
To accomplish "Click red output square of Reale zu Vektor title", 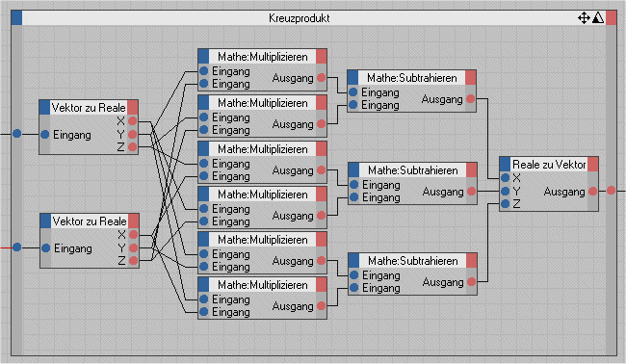I will (x=593, y=164).
